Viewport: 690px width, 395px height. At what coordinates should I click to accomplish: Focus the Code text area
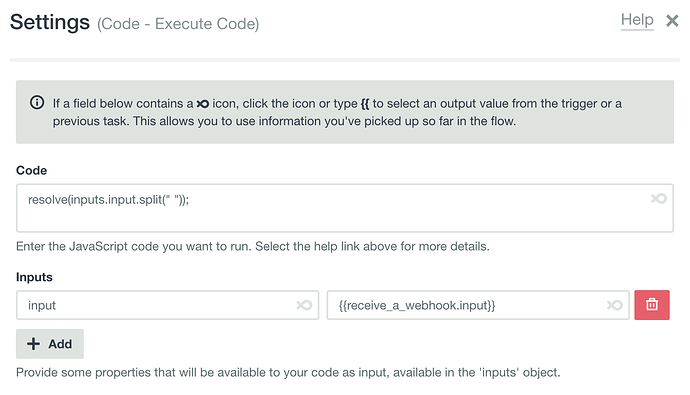point(345,208)
